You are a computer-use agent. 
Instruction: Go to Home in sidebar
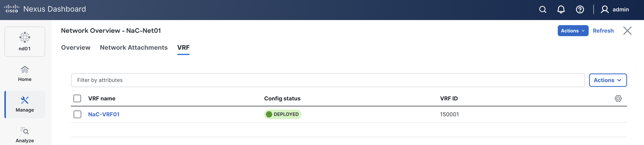[25, 74]
